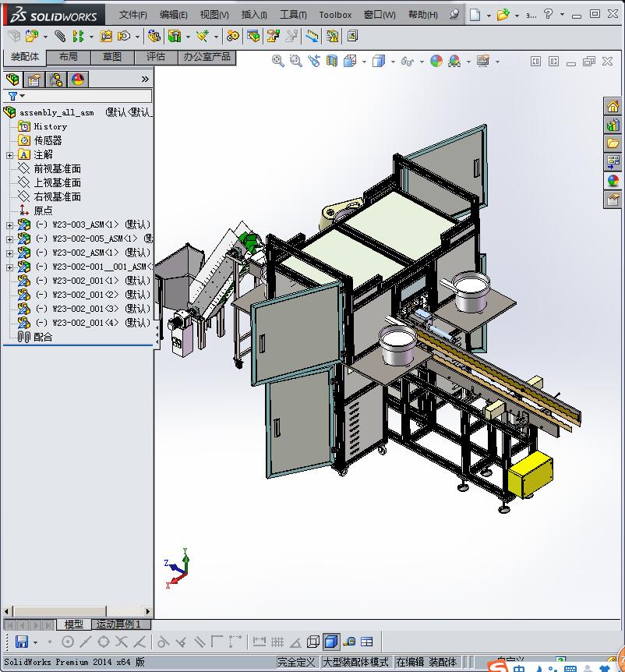Click the Reference Geometry icon
Screen dimensions: 625x672
pos(203,36)
